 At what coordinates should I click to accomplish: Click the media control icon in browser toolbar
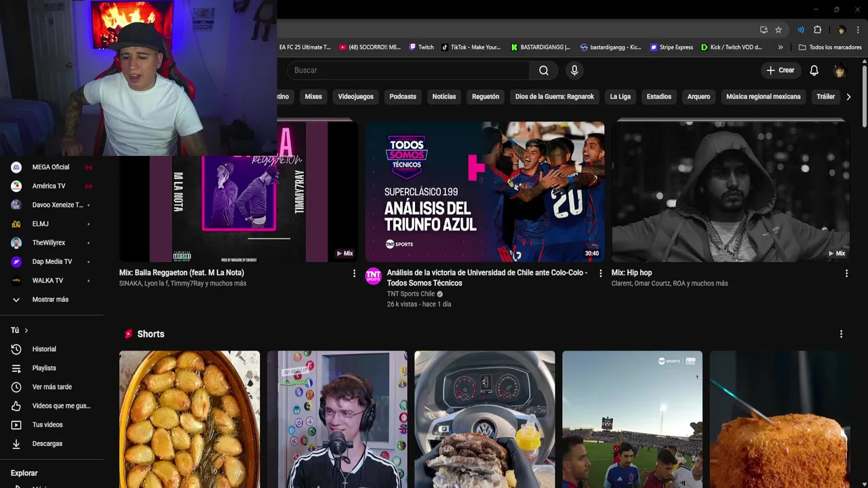pyautogui.click(x=801, y=30)
